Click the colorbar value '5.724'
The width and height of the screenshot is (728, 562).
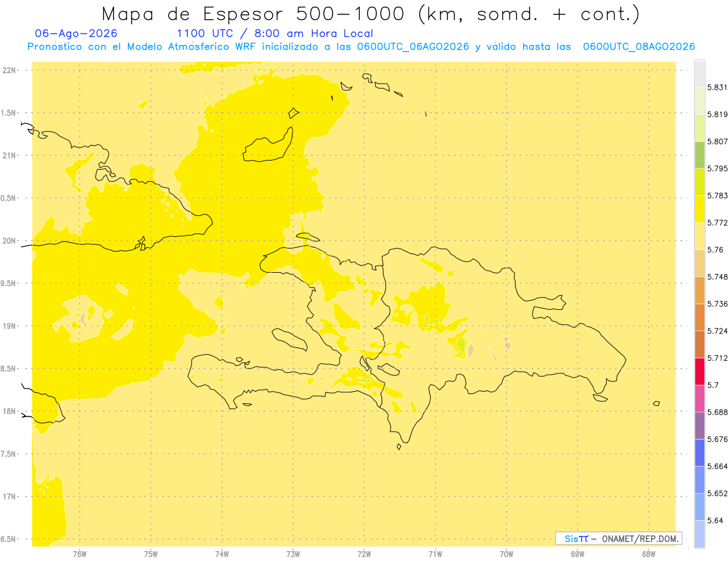tap(717, 331)
